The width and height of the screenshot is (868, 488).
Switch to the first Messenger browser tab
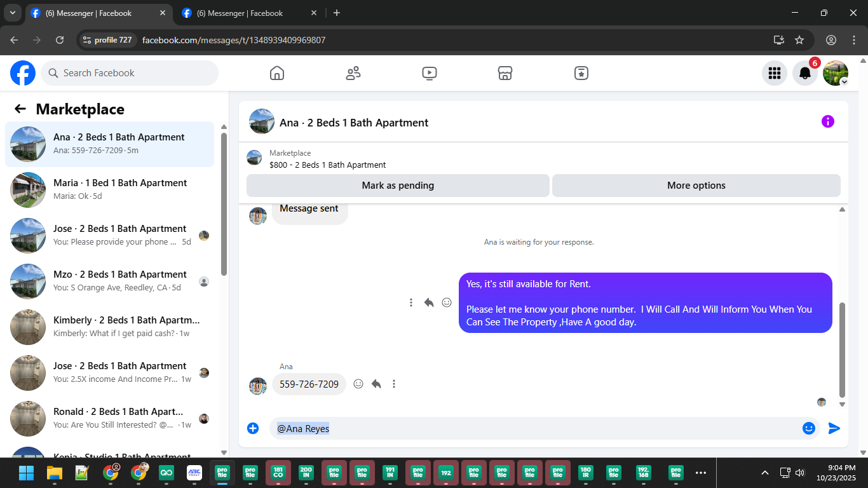pyautogui.click(x=98, y=13)
